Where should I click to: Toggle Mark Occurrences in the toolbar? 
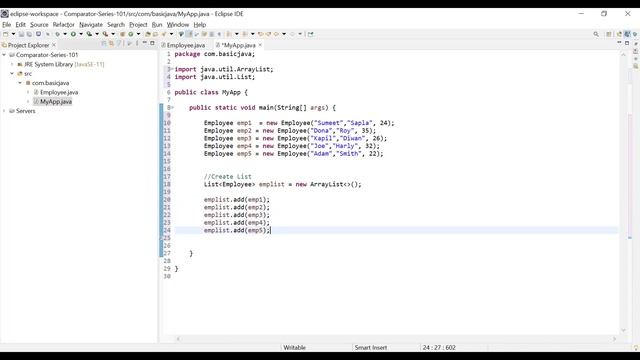pyautogui.click(x=188, y=34)
